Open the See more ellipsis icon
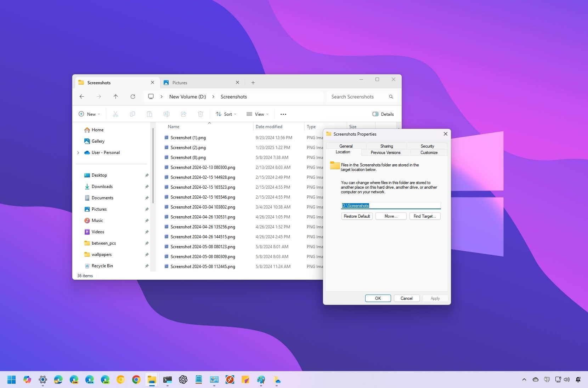Image resolution: width=588 pixels, height=388 pixels. [283, 114]
